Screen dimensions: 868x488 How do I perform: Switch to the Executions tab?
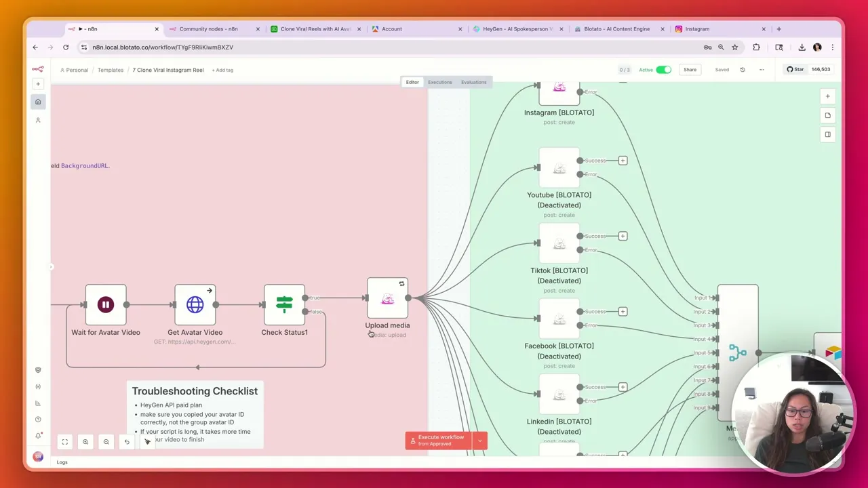439,82
